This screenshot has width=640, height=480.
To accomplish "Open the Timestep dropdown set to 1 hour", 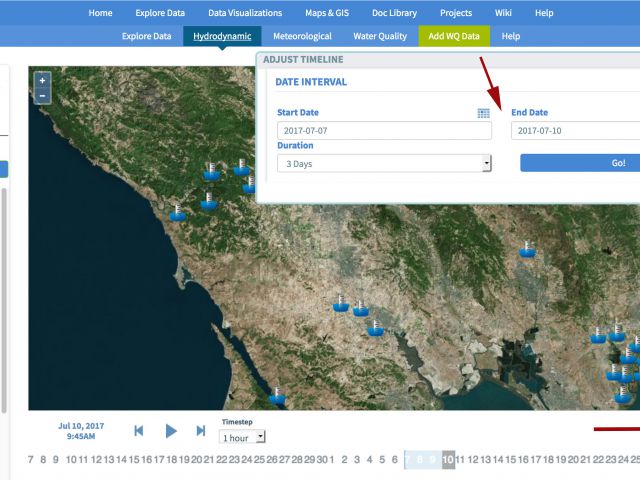I will pyautogui.click(x=243, y=437).
